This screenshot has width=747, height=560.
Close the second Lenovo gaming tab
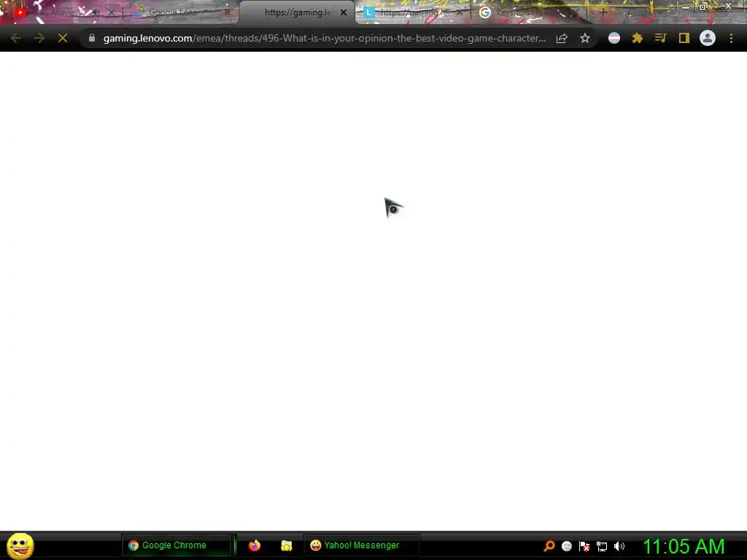click(460, 12)
